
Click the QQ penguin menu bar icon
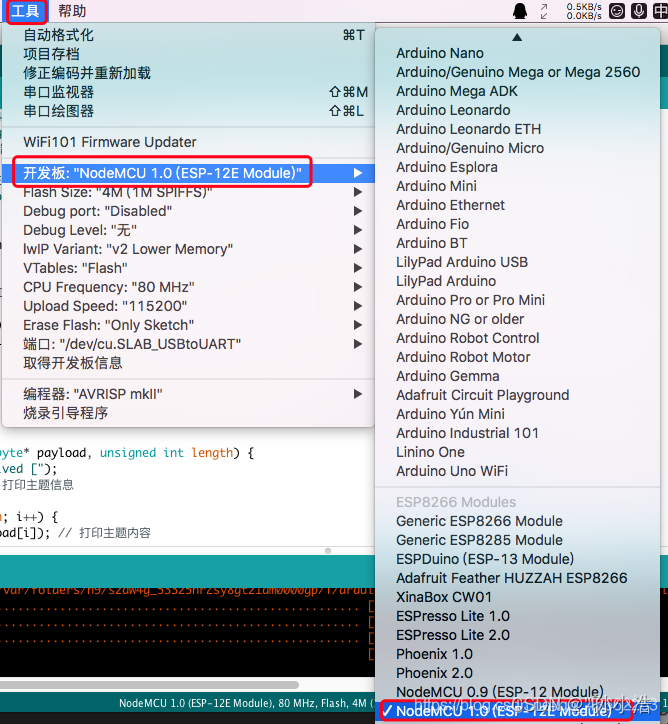coord(520,11)
